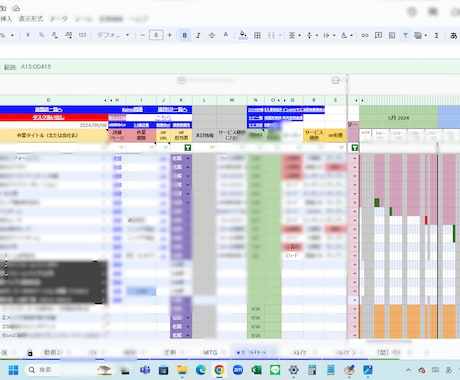Click 5月 2024 month header
The height and width of the screenshot is (380, 460).
398,118
